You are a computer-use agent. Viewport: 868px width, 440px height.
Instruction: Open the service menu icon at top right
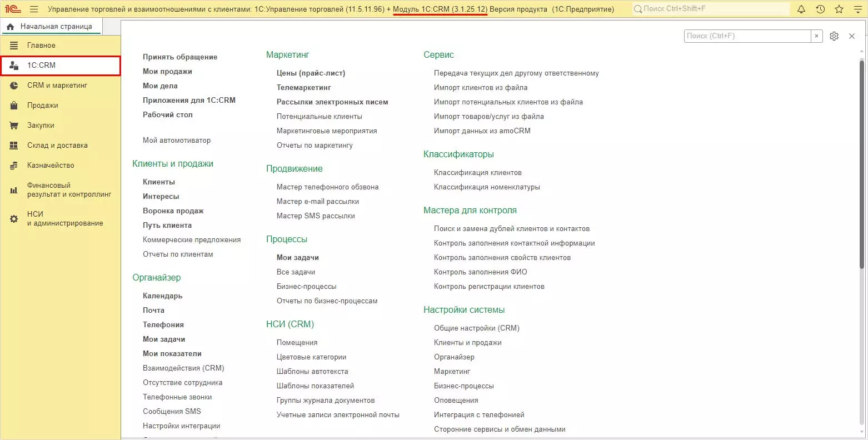pos(857,9)
